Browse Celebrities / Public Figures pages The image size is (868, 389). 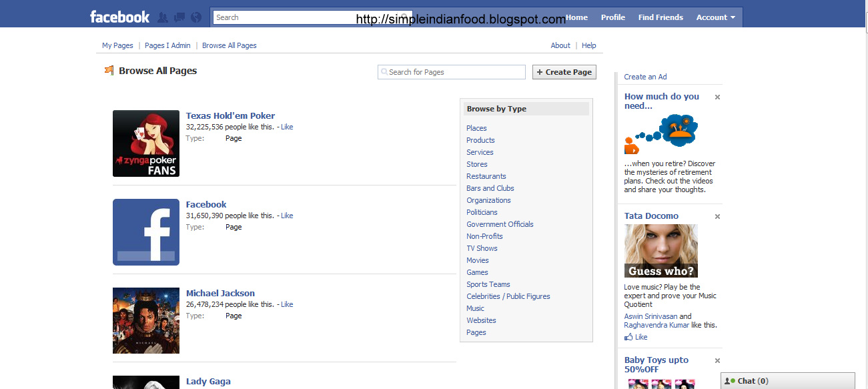(508, 296)
